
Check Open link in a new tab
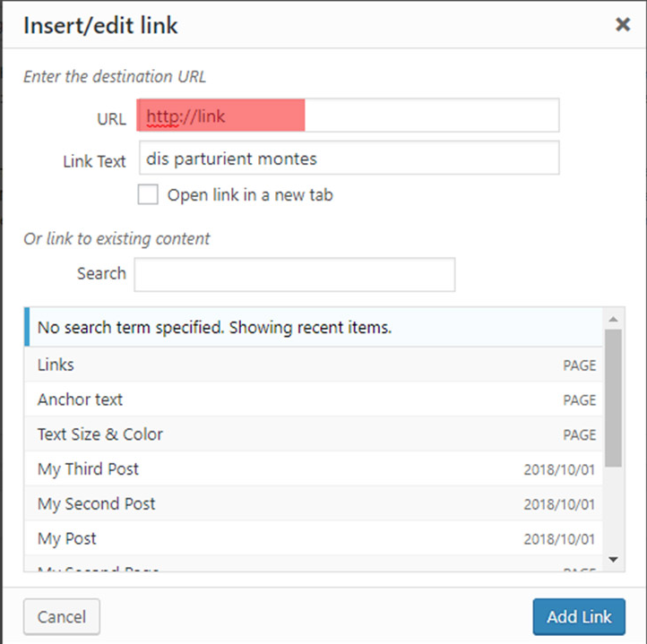pos(149,194)
